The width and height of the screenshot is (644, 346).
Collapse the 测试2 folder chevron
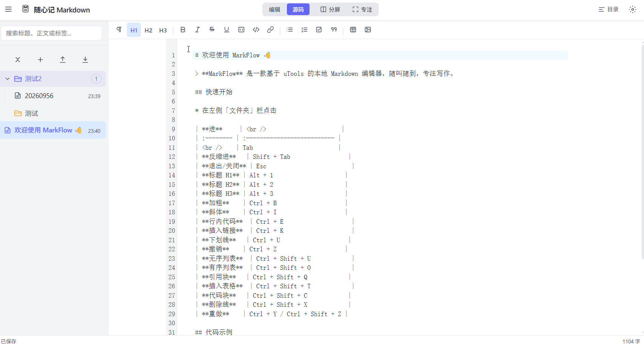(8, 79)
